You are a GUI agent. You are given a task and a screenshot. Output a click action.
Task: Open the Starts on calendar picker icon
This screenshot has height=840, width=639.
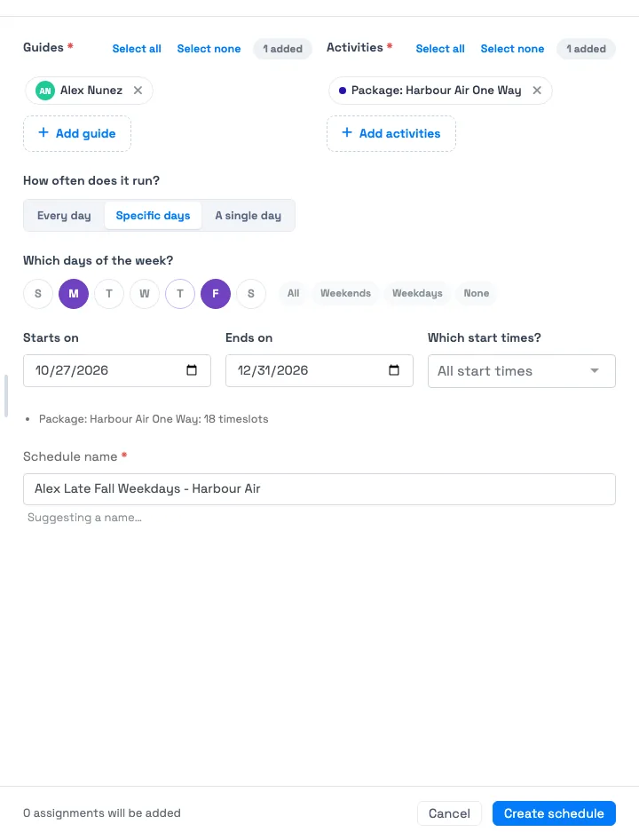pyautogui.click(x=191, y=370)
